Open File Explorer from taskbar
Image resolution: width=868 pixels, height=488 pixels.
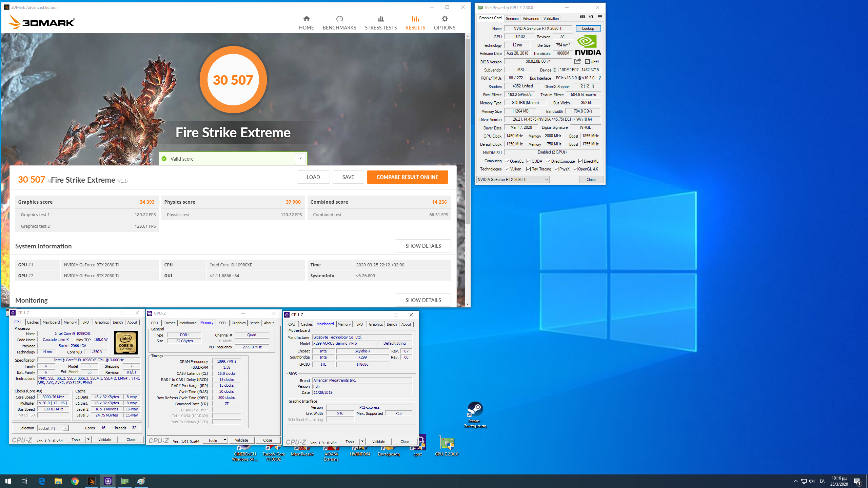point(58,481)
